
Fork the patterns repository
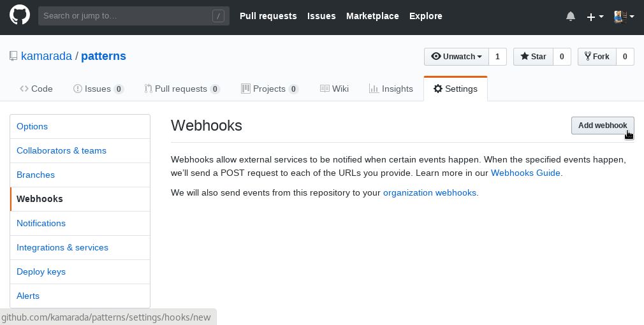(597, 57)
